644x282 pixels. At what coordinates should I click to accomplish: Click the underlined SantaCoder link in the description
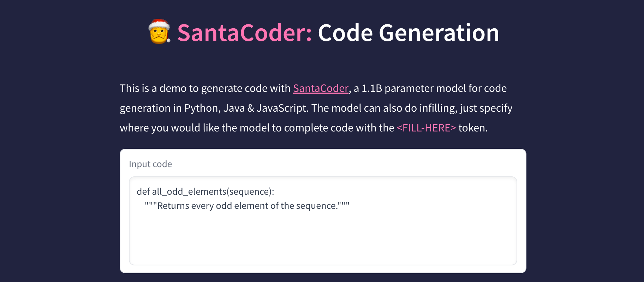(321, 88)
